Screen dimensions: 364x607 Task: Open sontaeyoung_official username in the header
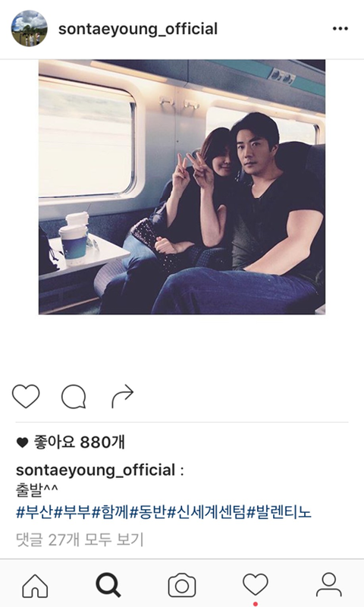pos(138,29)
